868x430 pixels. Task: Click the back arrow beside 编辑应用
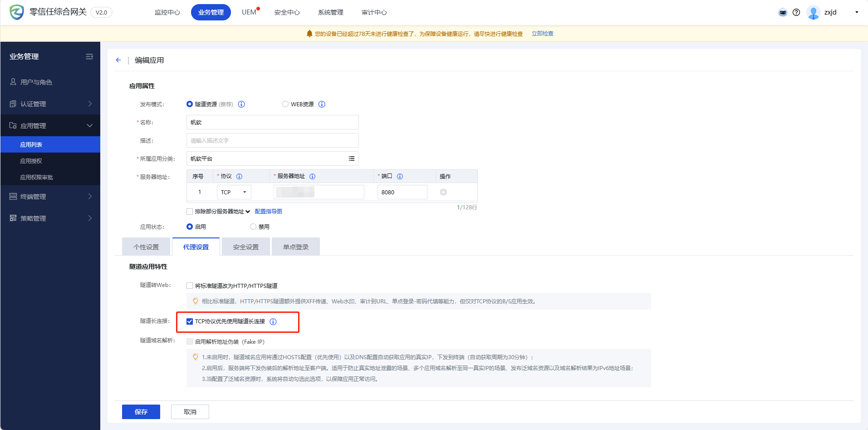pyautogui.click(x=118, y=60)
